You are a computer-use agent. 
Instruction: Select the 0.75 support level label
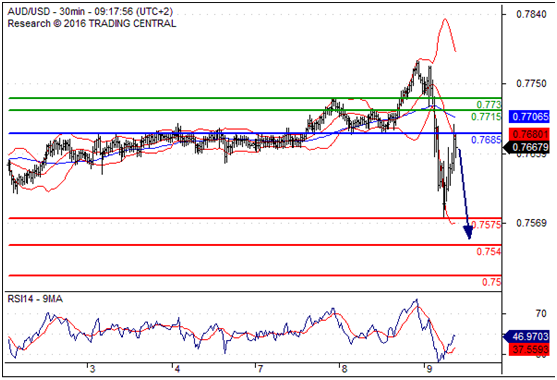(492, 282)
